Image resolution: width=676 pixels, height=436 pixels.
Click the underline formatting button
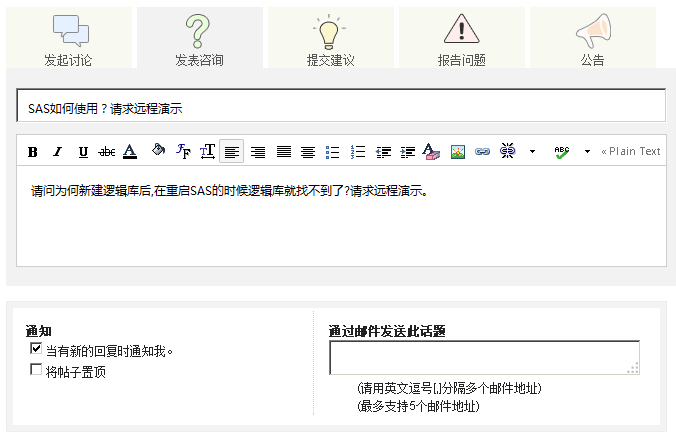(x=82, y=152)
